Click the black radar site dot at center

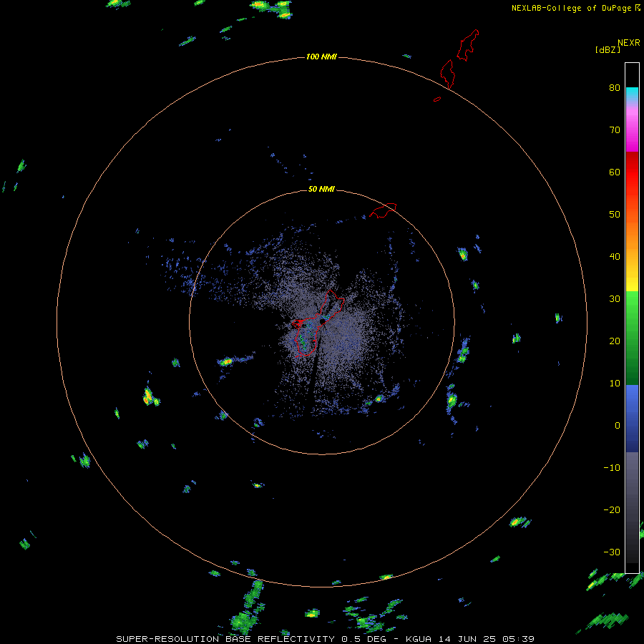pos(323,321)
